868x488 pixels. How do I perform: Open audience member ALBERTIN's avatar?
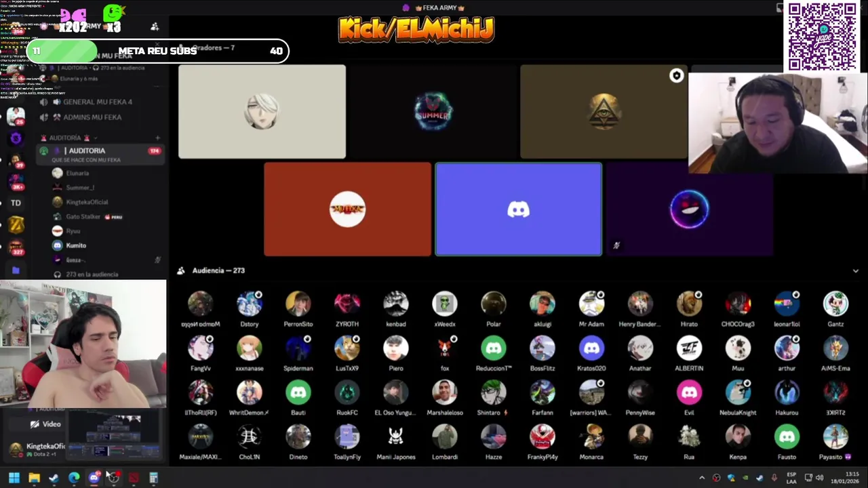(689, 348)
